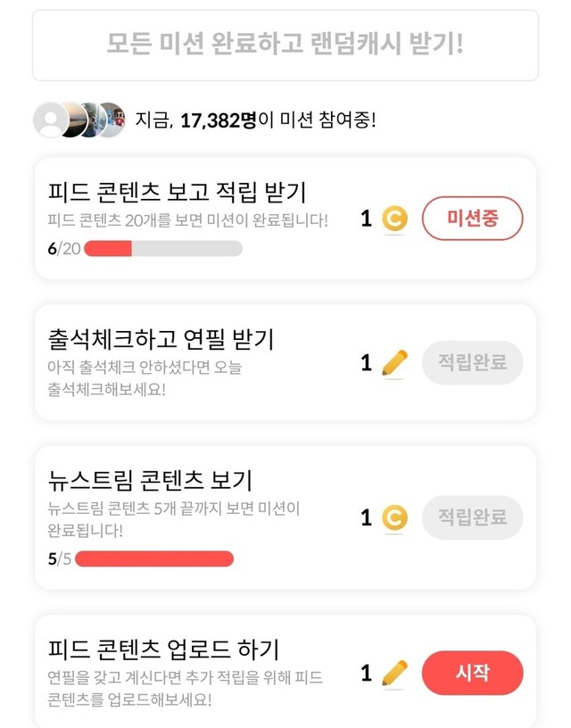Click the 5/5 뉴스트림 progress bar
This screenshot has height=728, width=571.
coord(153,559)
